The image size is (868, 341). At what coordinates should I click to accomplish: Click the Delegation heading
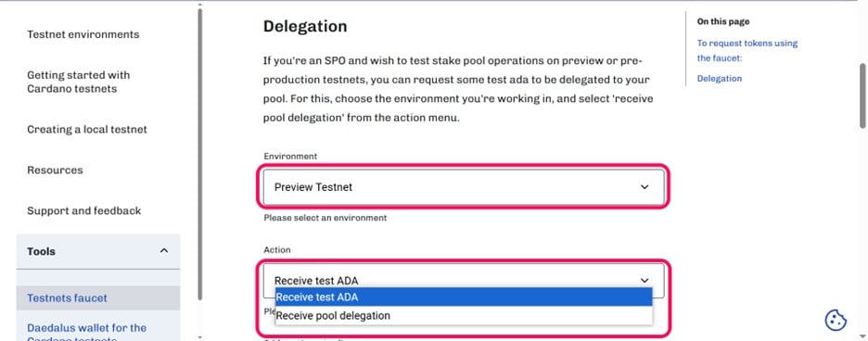(305, 26)
